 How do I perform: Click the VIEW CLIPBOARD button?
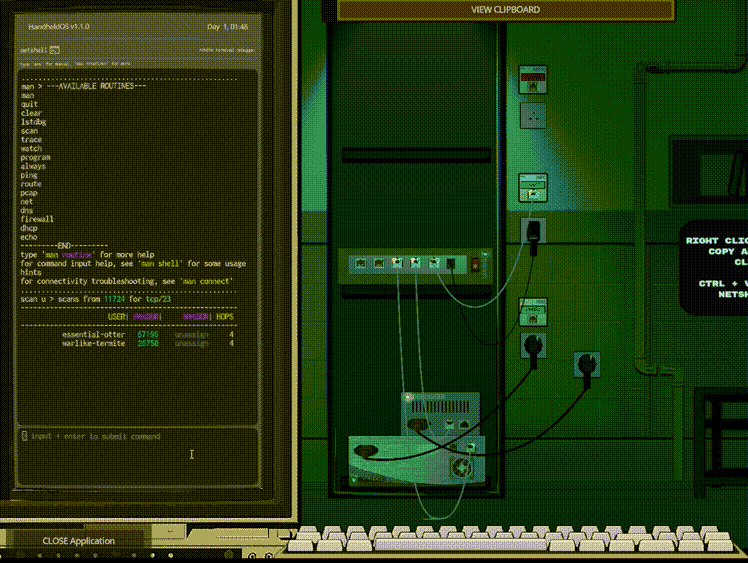(x=505, y=9)
